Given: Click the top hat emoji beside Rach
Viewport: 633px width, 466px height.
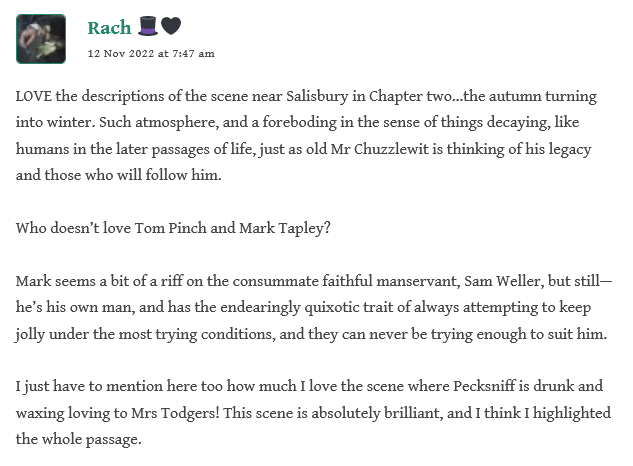Looking at the screenshot, I should 147,27.
